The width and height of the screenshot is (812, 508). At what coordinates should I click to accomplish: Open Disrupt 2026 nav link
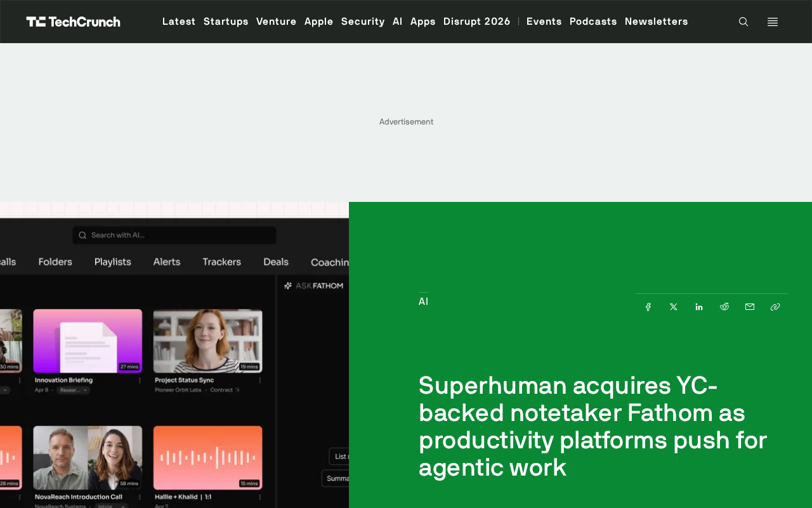(x=477, y=22)
